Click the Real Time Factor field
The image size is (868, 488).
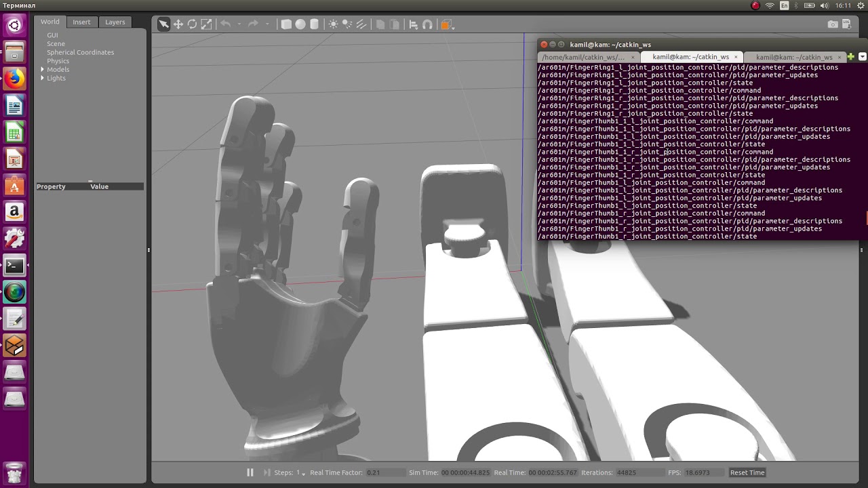[385, 472]
